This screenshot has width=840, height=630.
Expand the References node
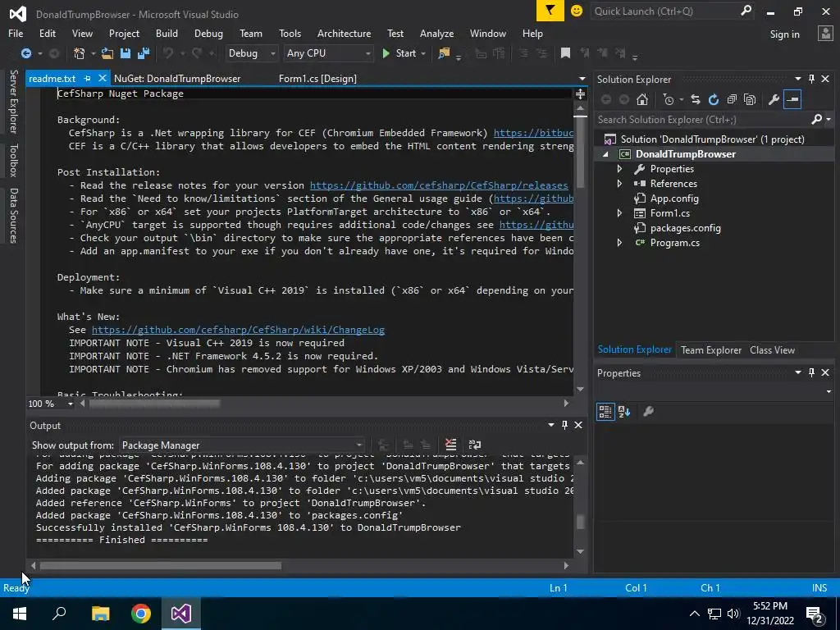tap(620, 184)
